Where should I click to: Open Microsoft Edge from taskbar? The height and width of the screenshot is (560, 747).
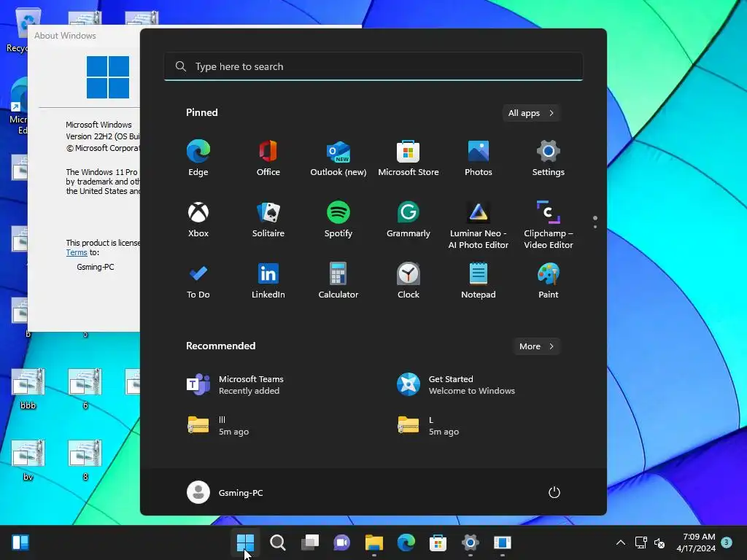coord(406,542)
